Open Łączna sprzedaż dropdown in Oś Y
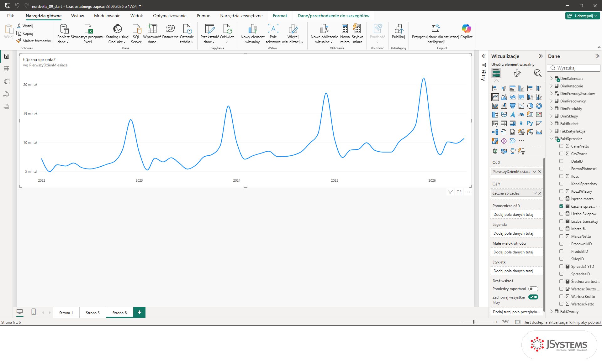This screenshot has width=602, height=364. (535, 193)
